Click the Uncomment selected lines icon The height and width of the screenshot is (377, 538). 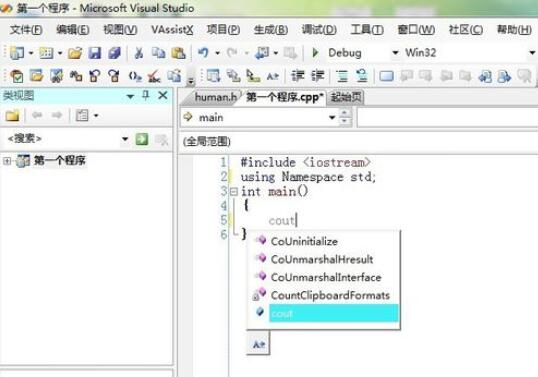(x=362, y=76)
